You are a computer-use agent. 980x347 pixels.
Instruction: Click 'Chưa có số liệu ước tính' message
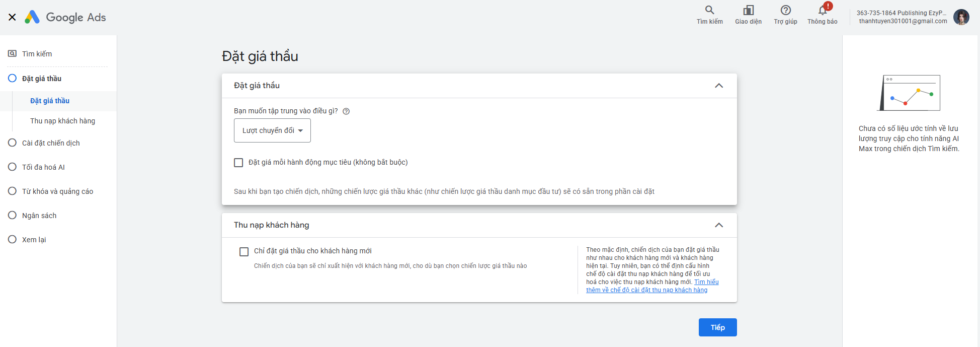point(909,138)
